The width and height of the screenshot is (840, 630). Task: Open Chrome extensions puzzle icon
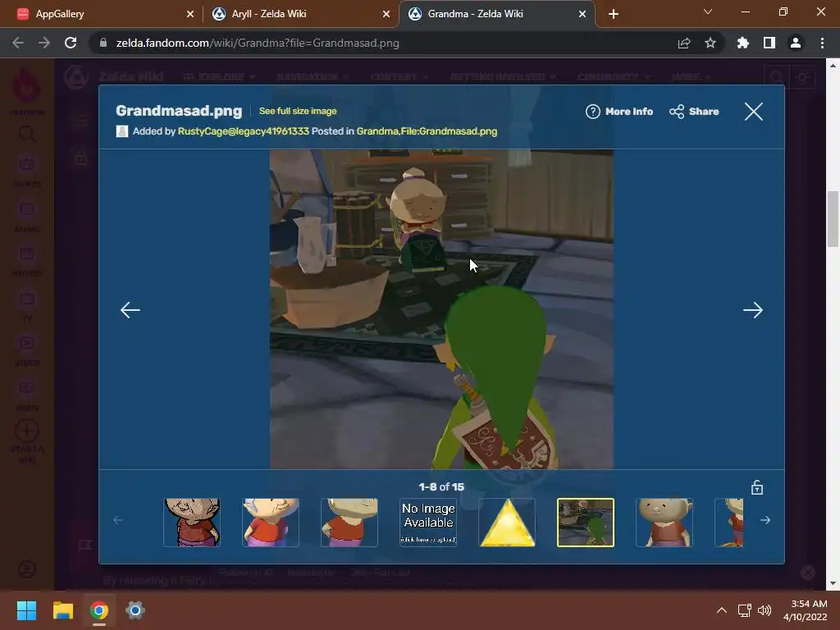pos(743,43)
